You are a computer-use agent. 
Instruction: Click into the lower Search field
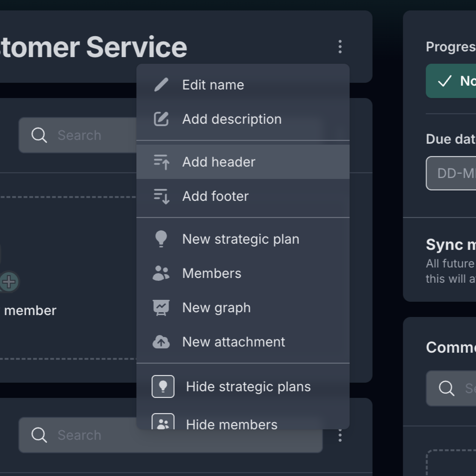[170, 435]
